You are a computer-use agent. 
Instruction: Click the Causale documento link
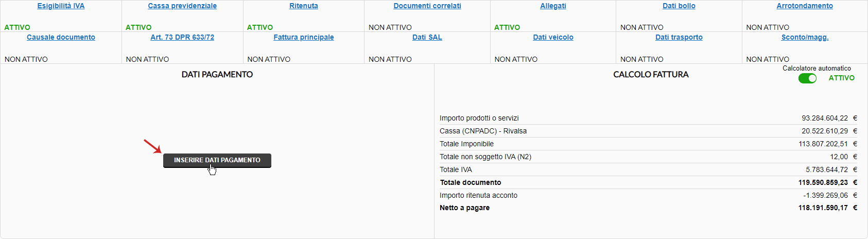(61, 38)
